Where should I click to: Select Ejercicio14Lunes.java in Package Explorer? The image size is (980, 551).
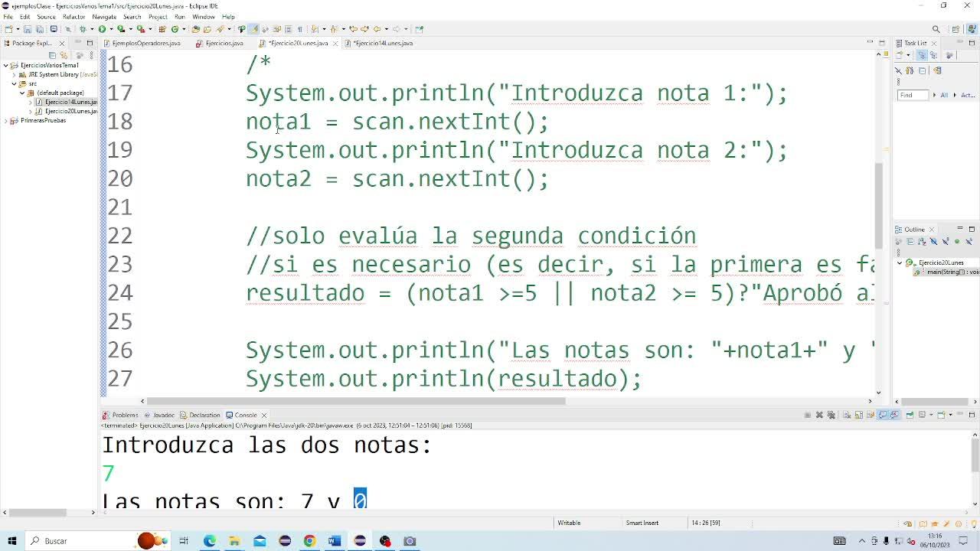coord(67,102)
